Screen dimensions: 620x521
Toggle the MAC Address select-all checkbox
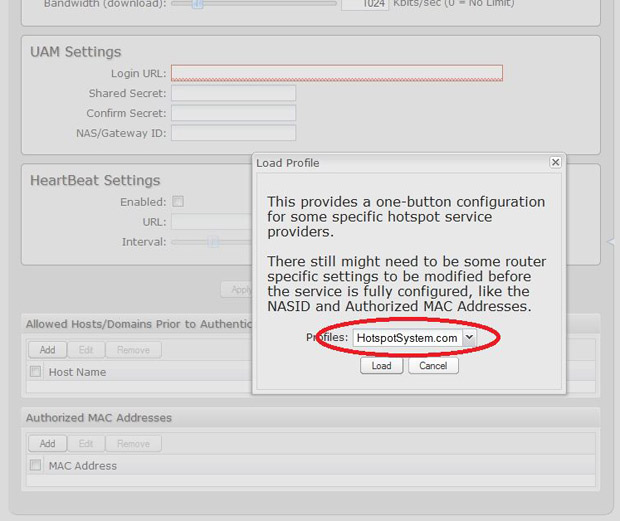coord(35,465)
